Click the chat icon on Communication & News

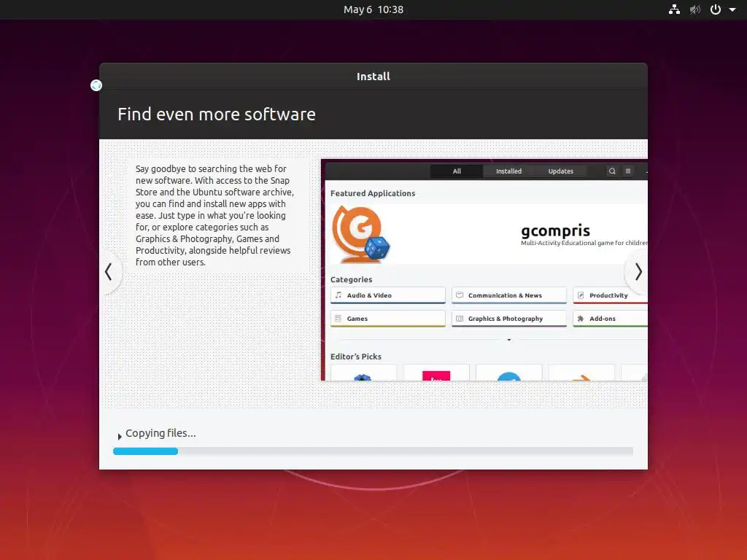tap(460, 295)
